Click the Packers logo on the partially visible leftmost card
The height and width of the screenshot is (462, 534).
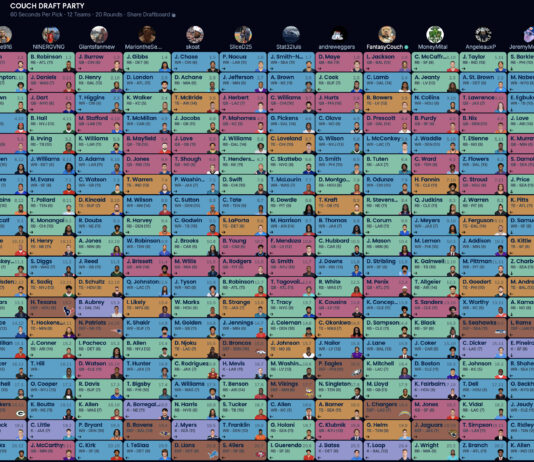tap(20, 413)
